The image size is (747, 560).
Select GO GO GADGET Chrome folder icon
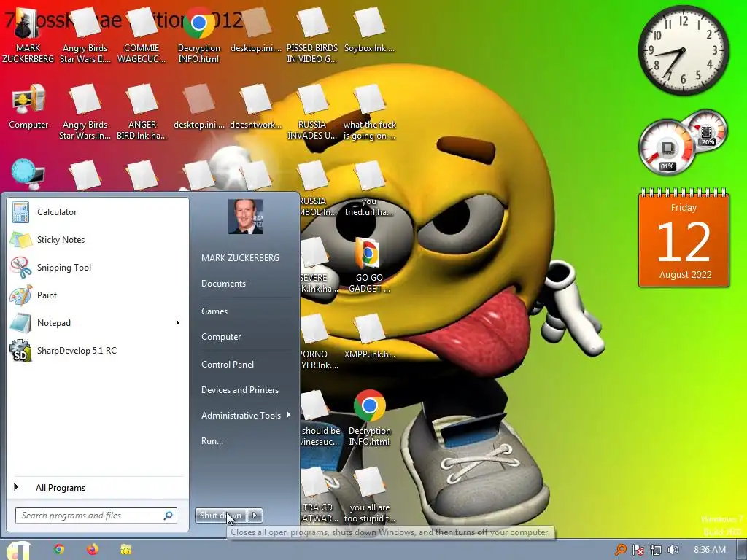(369, 265)
